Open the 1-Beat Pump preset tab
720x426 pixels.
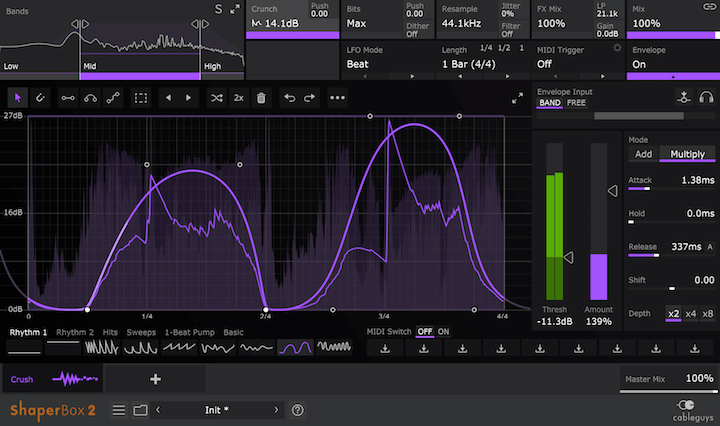tap(190, 332)
